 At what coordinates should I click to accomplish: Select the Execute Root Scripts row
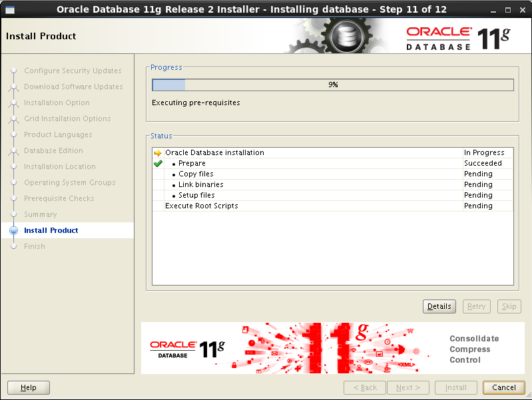(333, 206)
